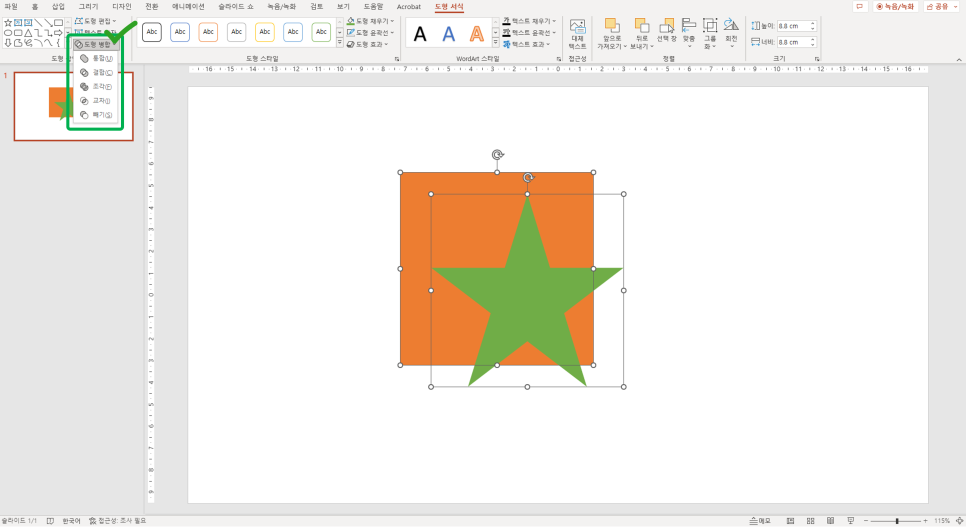Collapse the ribbon with the chevron
Image resolution: width=966 pixels, height=527 pixels.
[x=959, y=60]
